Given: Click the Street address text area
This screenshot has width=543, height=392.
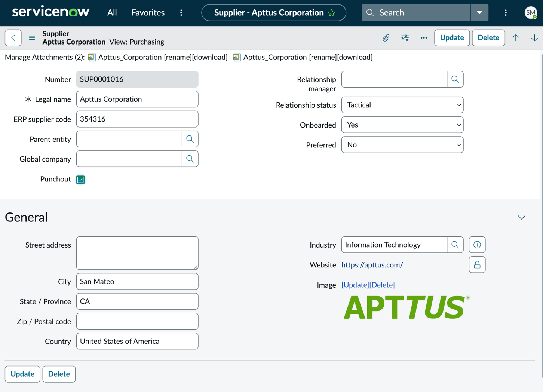Looking at the screenshot, I should tap(137, 253).
